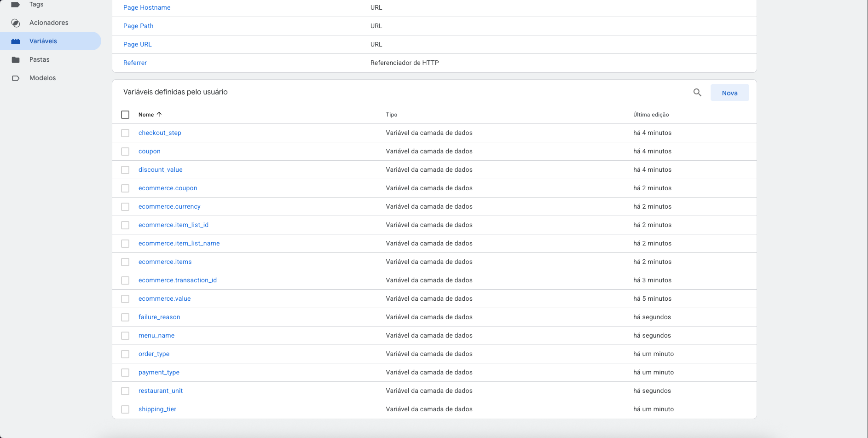Tick the shipping_tier row checkbox
The height and width of the screenshot is (438, 868).
pos(125,409)
